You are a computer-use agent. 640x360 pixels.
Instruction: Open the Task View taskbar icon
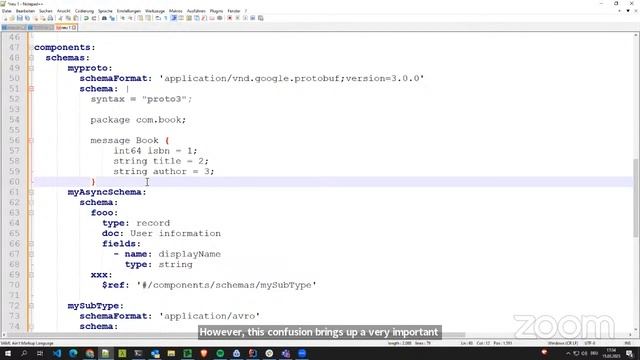coord(40,353)
